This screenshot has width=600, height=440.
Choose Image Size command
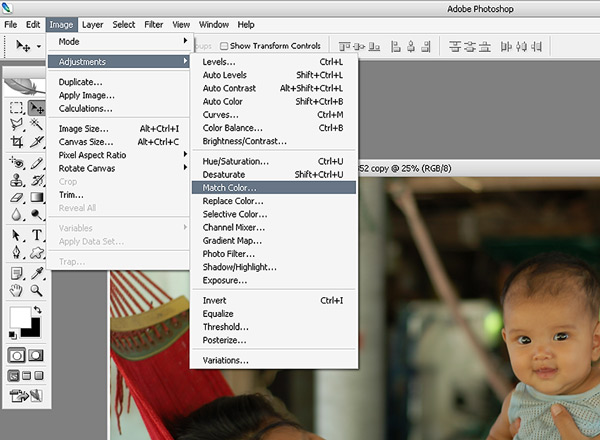(x=119, y=129)
